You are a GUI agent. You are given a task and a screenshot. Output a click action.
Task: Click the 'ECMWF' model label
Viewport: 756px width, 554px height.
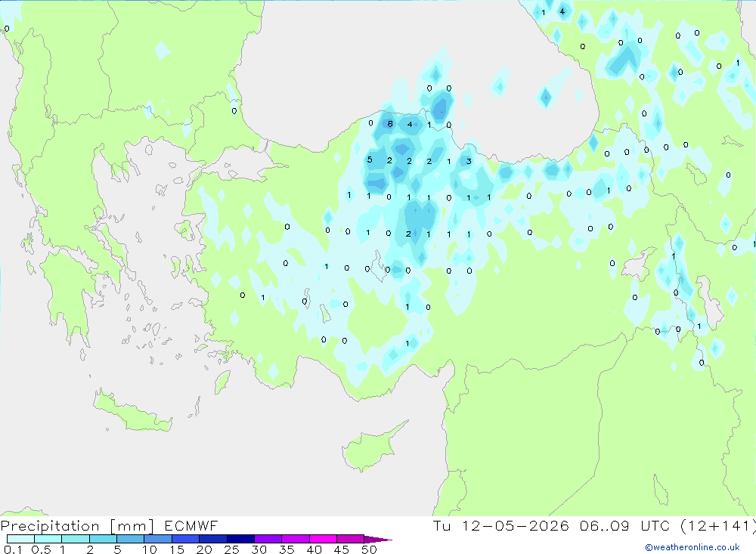[x=191, y=526]
